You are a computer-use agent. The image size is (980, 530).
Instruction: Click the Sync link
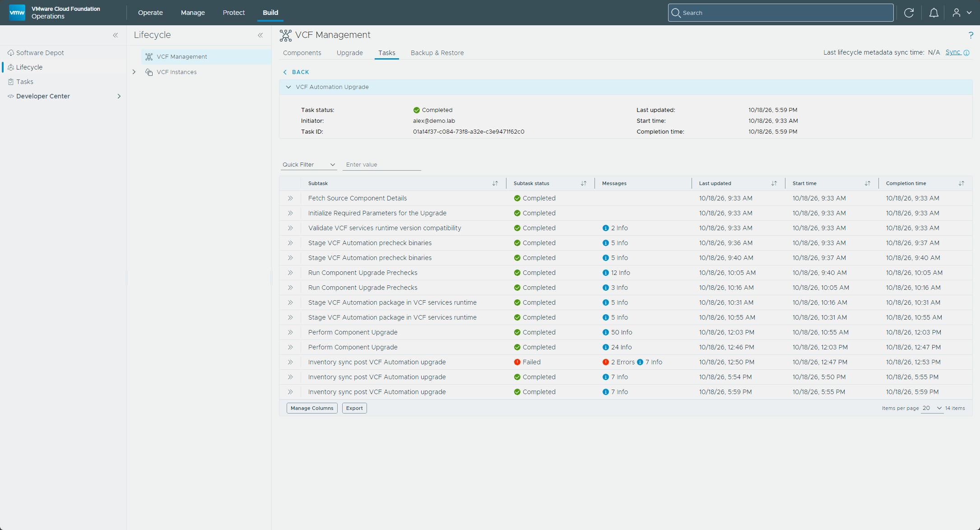point(953,52)
